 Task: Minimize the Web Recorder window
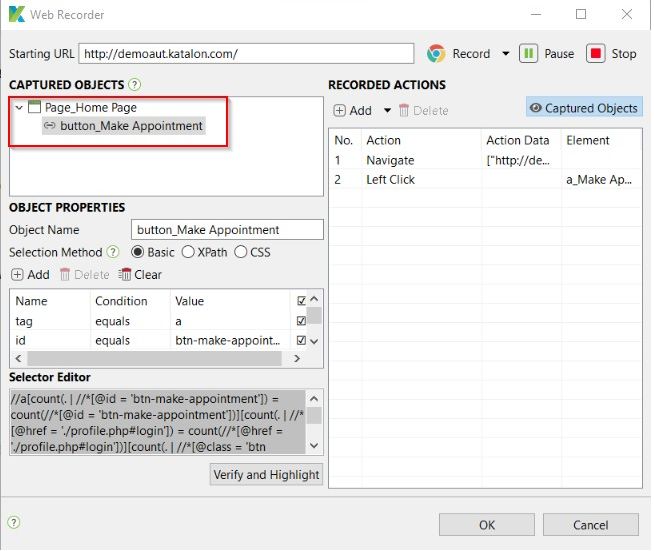tap(536, 14)
